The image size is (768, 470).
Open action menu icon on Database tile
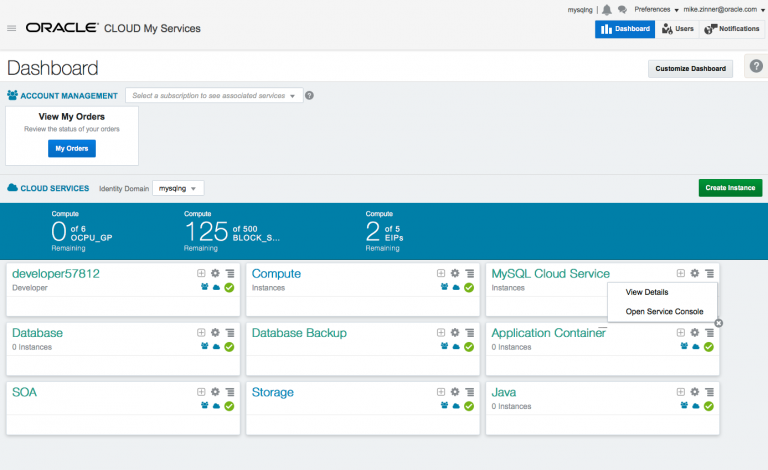[230, 332]
